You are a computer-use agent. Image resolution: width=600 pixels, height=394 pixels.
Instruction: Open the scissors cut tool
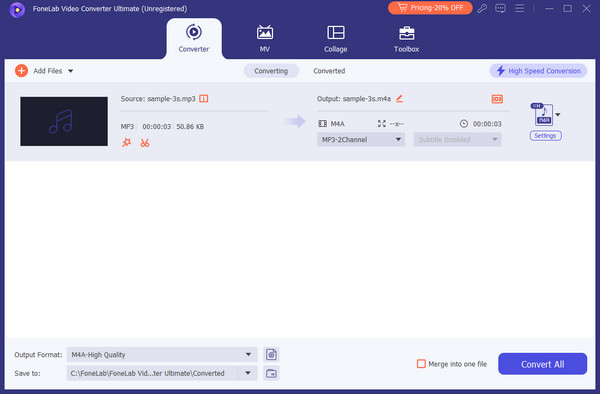pyautogui.click(x=145, y=143)
